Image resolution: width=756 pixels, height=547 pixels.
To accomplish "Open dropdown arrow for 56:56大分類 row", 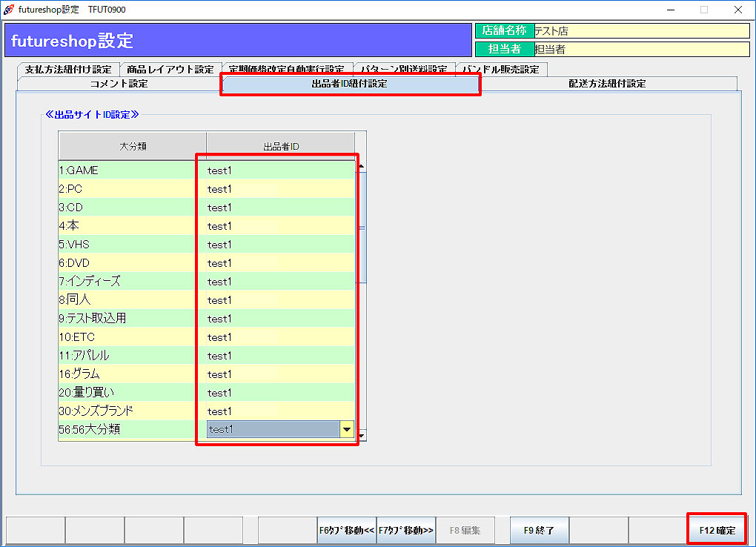I will pyautogui.click(x=346, y=429).
